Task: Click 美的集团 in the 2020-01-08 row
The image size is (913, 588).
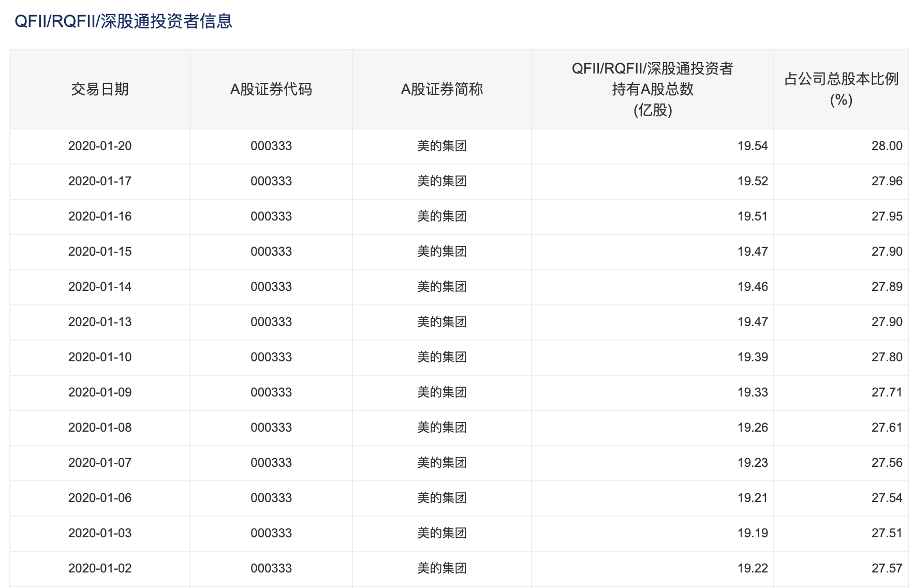Action: pyautogui.click(x=442, y=428)
